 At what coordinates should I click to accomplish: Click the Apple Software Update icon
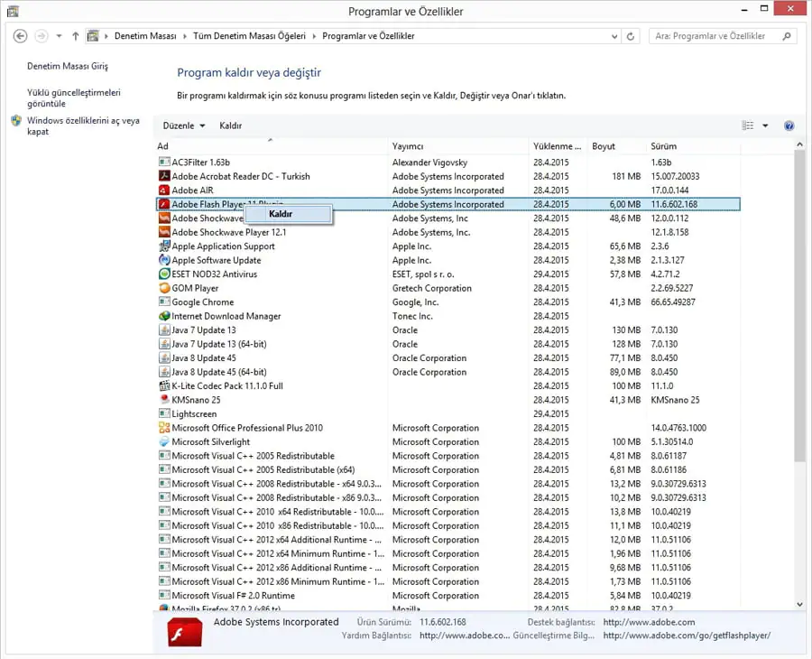click(165, 260)
